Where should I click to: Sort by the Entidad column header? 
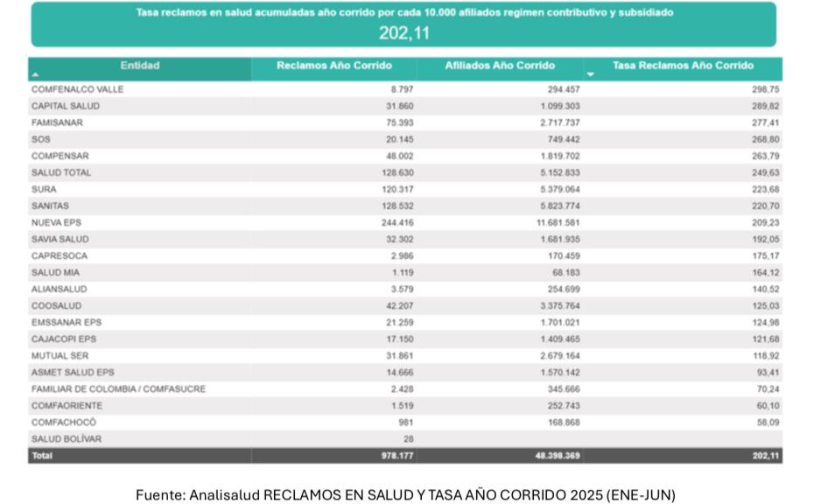[140, 66]
